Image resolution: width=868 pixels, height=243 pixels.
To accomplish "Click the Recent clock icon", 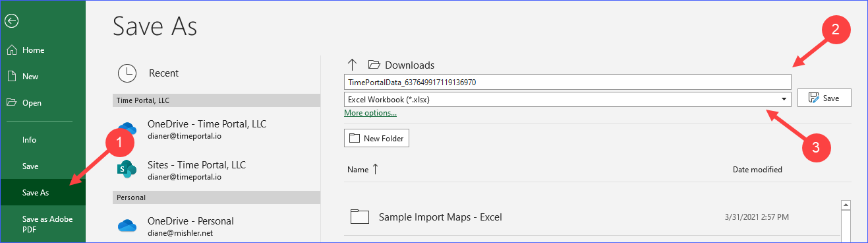I will pos(127,73).
